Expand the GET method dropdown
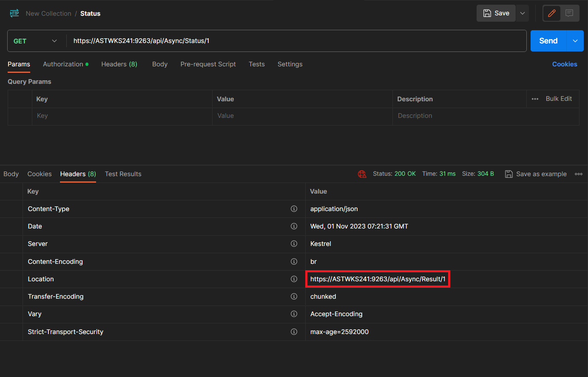The width and height of the screenshot is (588, 377). tap(37, 41)
